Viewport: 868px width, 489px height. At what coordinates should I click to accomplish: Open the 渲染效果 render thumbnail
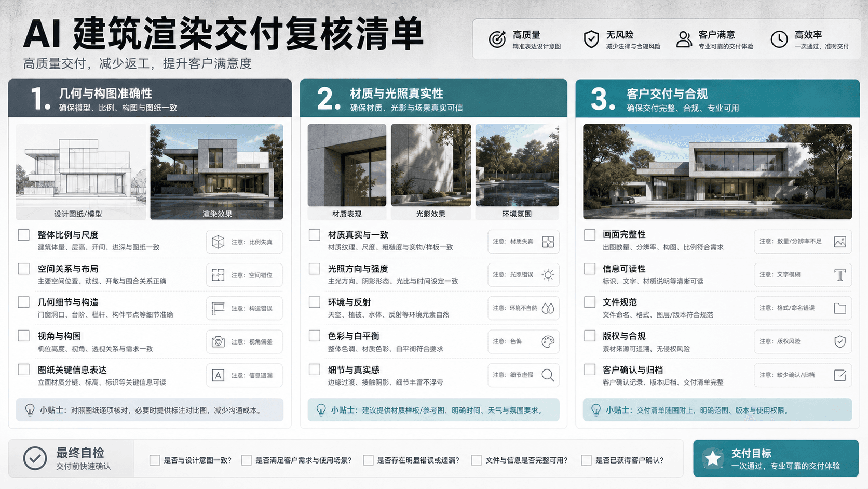(217, 171)
